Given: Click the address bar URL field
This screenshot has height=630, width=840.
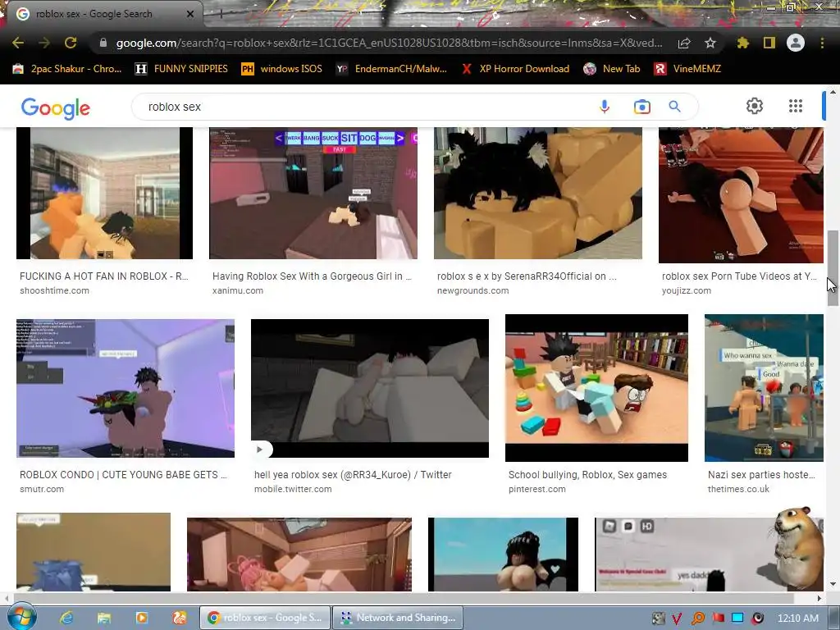Looking at the screenshot, I should pyautogui.click(x=389, y=43).
